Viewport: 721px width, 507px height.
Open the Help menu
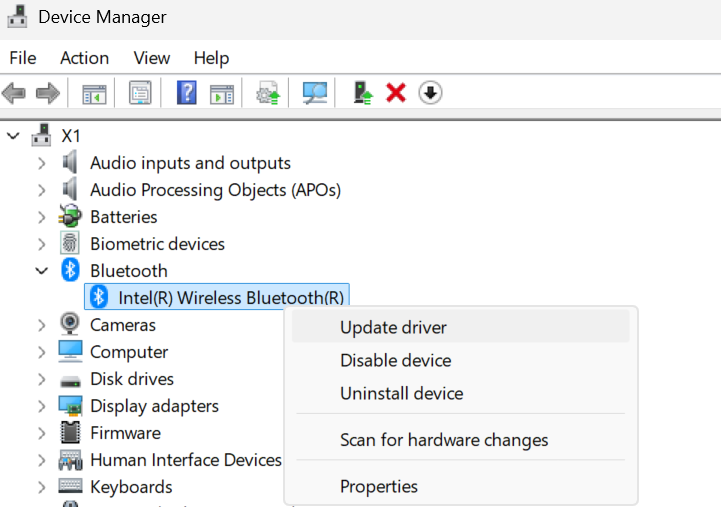[211, 58]
